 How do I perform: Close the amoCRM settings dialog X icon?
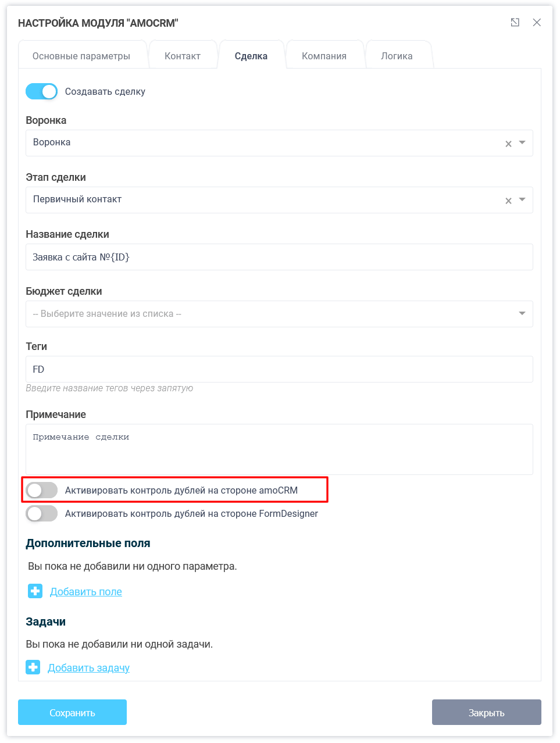click(537, 23)
